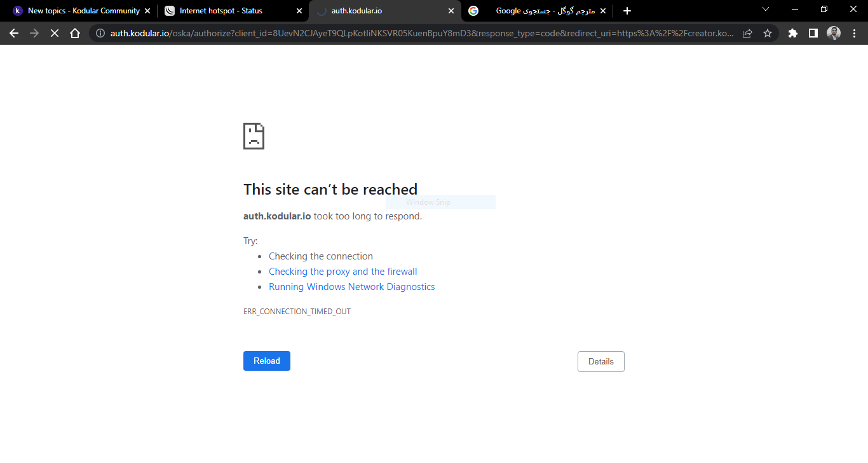This screenshot has width=868, height=463.
Task: Click the 'Checking the connection' suggestion
Action: pos(321,256)
